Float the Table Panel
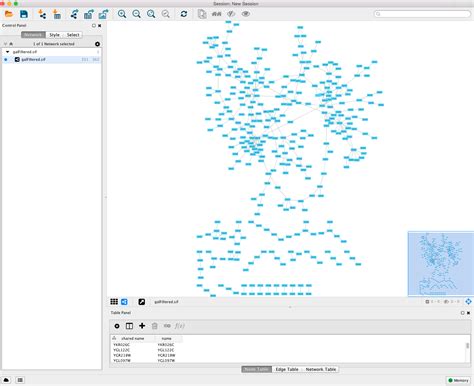 pos(462,313)
